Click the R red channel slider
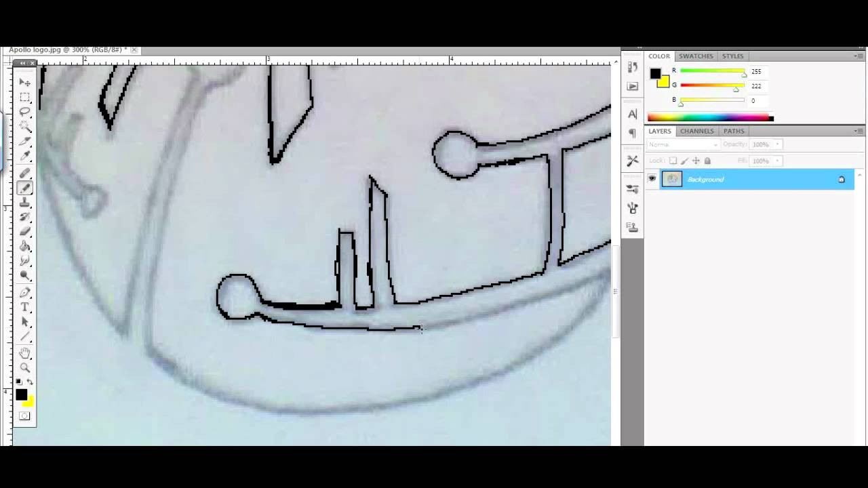 pyautogui.click(x=712, y=71)
